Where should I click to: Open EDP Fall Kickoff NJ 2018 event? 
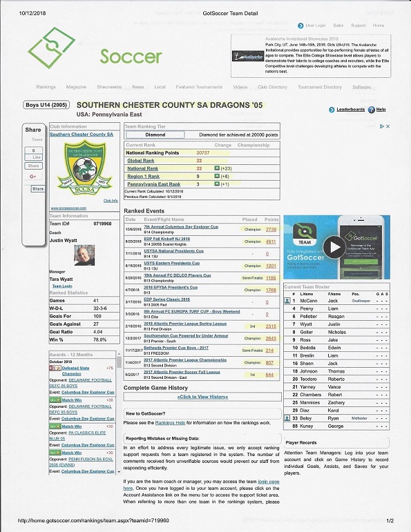click(x=166, y=239)
